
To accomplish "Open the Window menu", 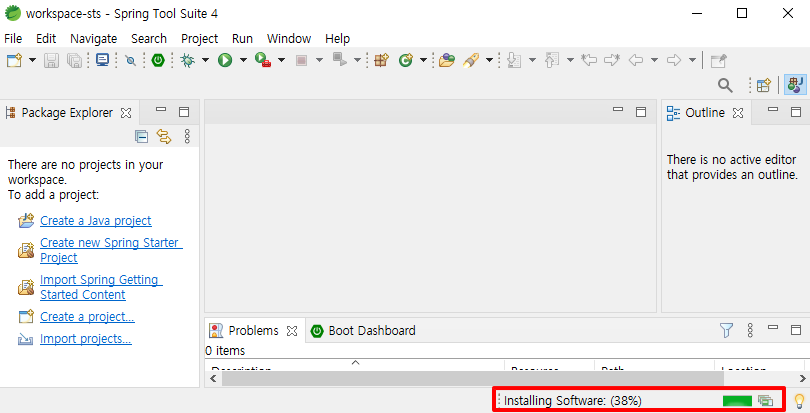I will pyautogui.click(x=289, y=39).
